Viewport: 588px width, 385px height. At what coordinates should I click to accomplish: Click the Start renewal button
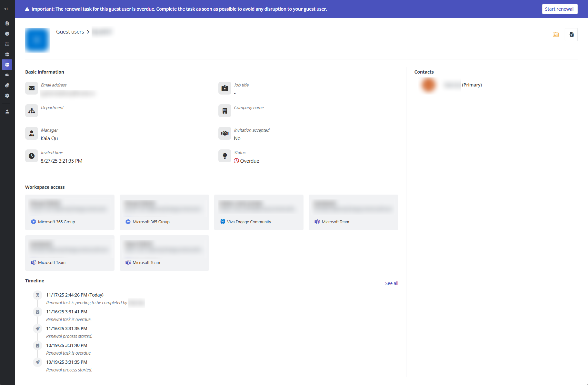pos(560,9)
